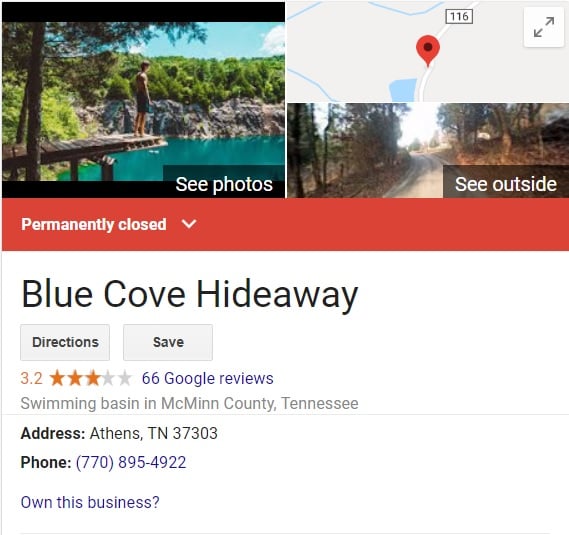569x535 pixels.
Task: Click Own this business link
Action: 90,502
